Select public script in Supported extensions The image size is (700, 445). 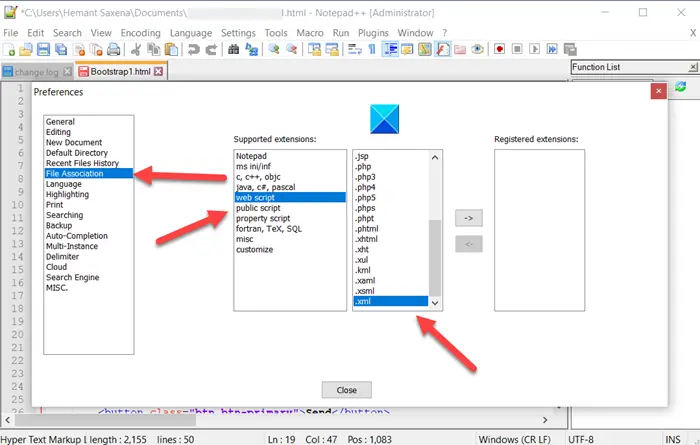[290, 208]
